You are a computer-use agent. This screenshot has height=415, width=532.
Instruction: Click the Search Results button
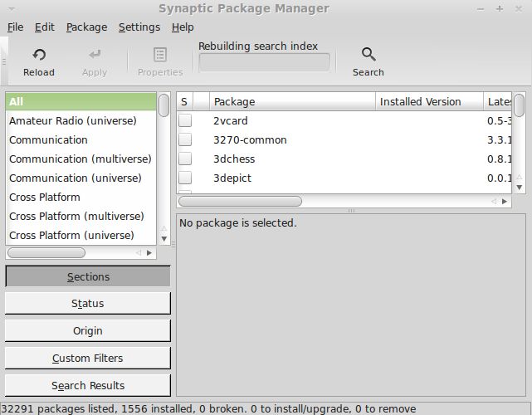click(x=88, y=385)
